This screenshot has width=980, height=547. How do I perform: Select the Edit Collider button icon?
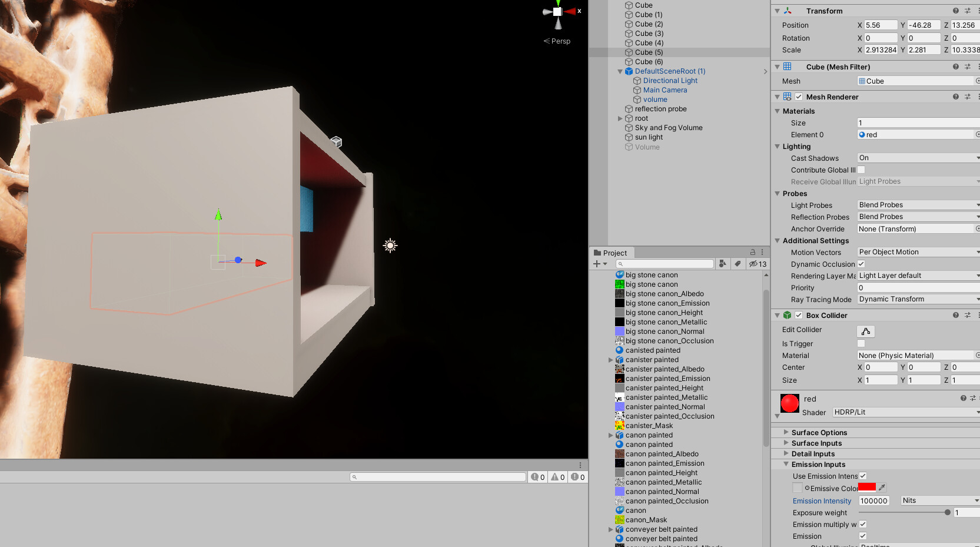(x=865, y=331)
